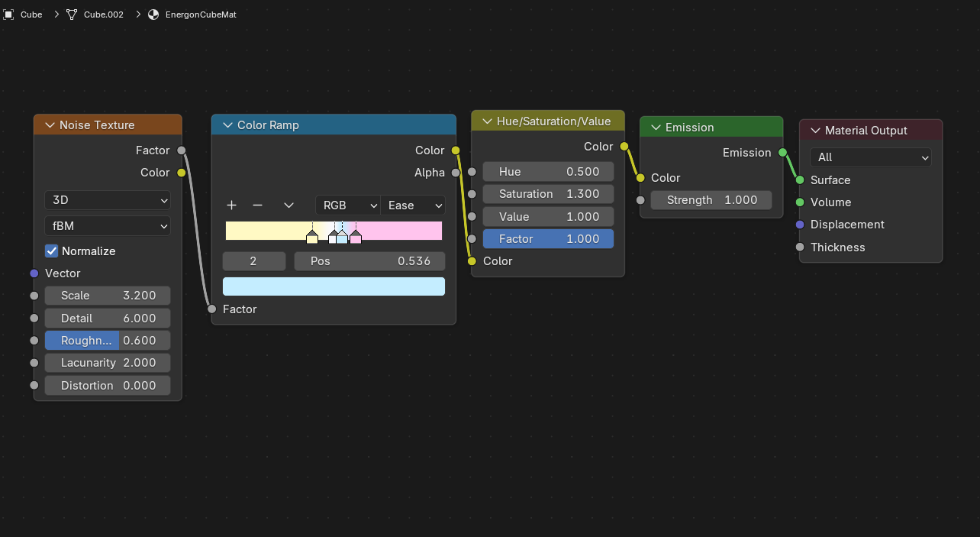Click the Hue input socket
Viewport: 980px width, 537px height.
(x=472, y=172)
